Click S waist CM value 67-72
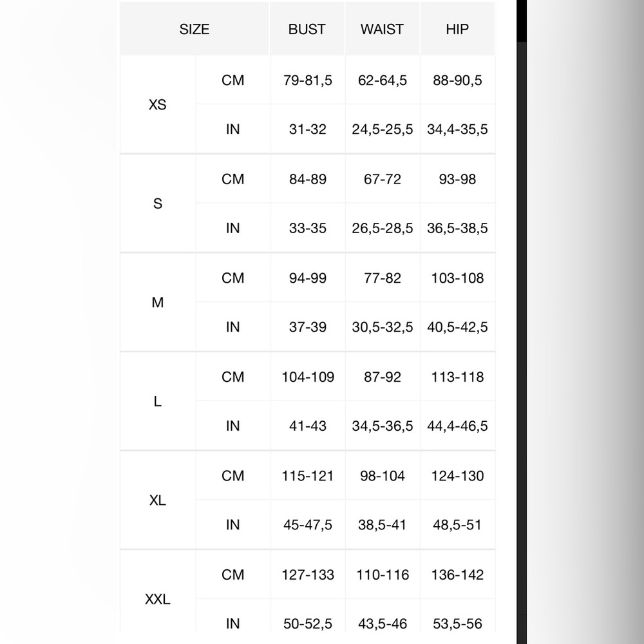644x644 pixels. point(383,179)
